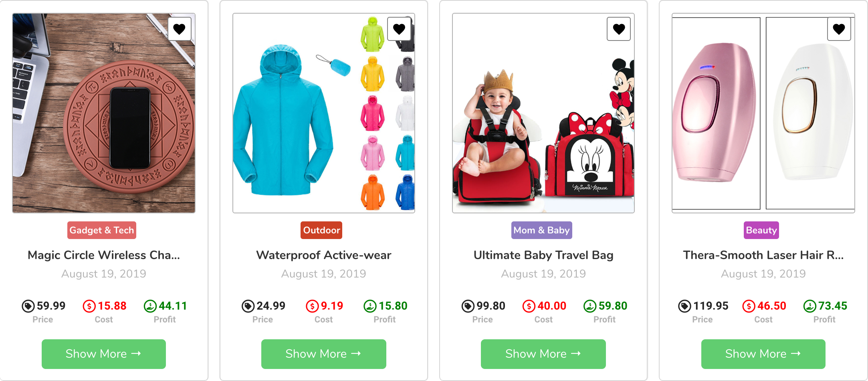Expand Waterproof Active-wear with Show More
The height and width of the screenshot is (381, 868).
click(x=324, y=354)
